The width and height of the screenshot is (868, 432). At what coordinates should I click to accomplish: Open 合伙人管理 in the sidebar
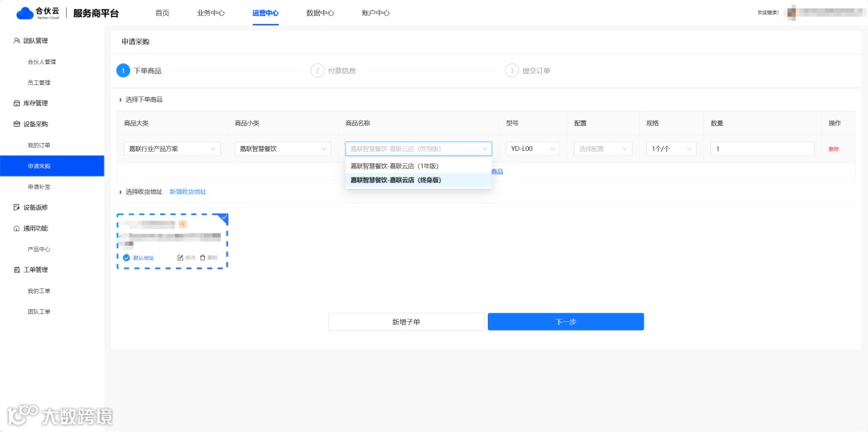(x=42, y=62)
